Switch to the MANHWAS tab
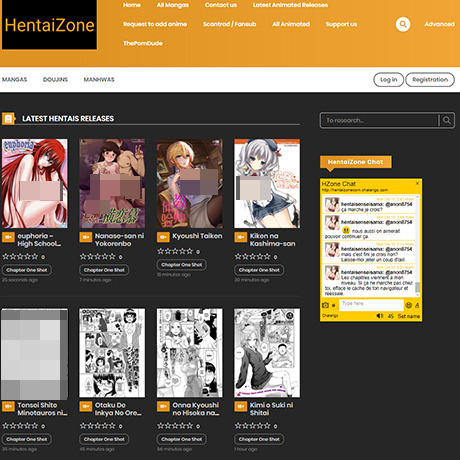Screen dimensions: 460x460 [x=99, y=80]
